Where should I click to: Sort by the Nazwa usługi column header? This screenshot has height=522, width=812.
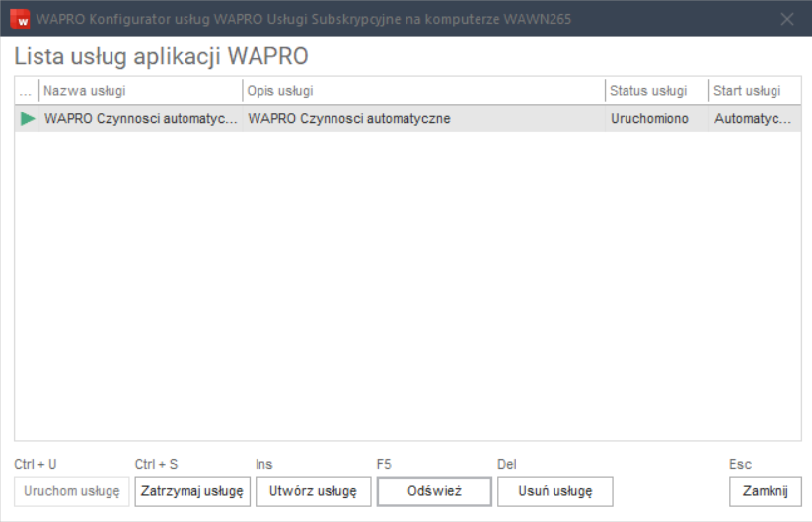[x=140, y=91]
